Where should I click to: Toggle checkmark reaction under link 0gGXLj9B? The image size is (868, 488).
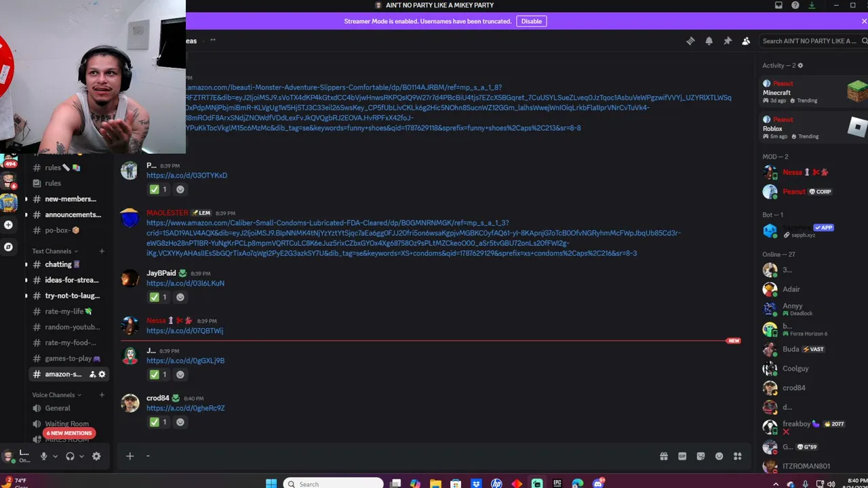point(157,374)
